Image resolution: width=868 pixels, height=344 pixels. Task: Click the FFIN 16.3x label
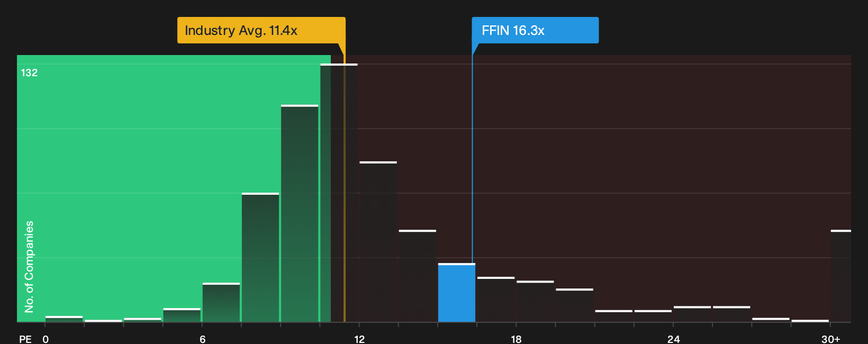click(535, 30)
